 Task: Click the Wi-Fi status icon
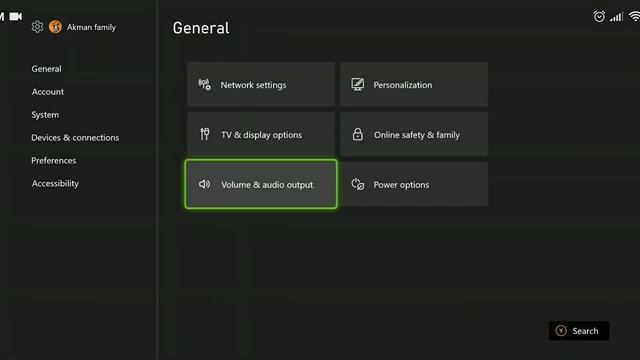(635, 16)
